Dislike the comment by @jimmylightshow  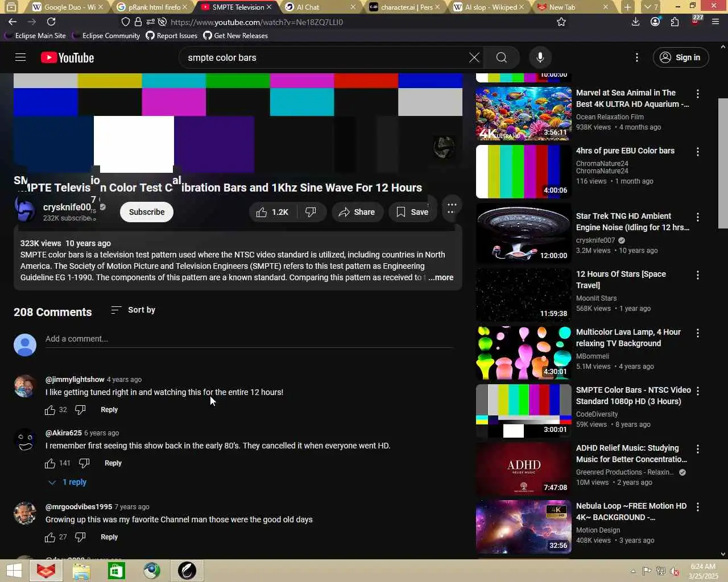tap(80, 410)
